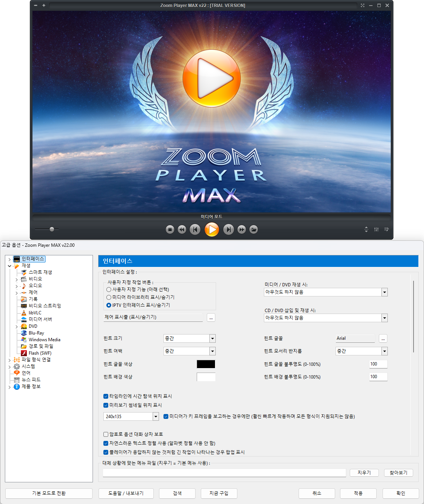Open the 힌트 크기 dropdown

click(x=212, y=339)
